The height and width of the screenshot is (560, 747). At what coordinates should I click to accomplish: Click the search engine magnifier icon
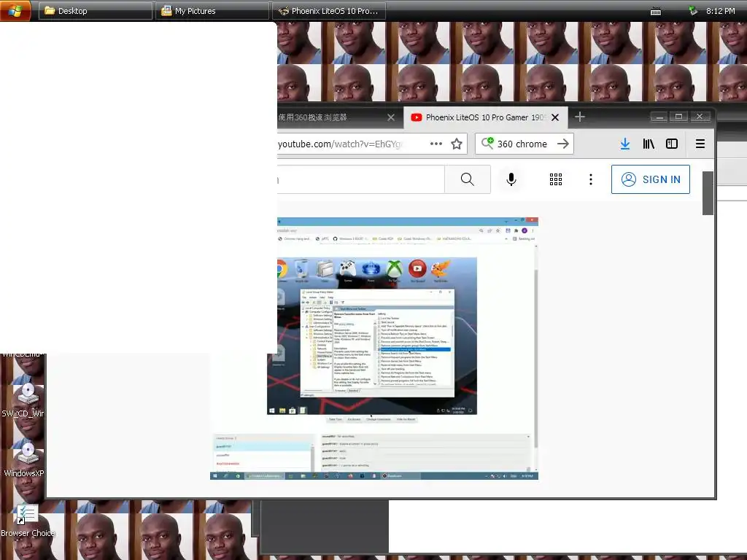[487, 144]
